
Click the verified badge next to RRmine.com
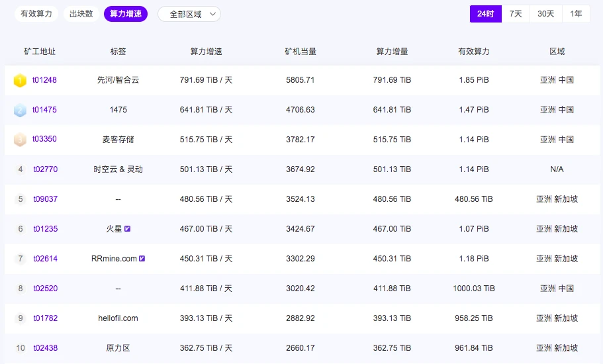pyautogui.click(x=142, y=259)
